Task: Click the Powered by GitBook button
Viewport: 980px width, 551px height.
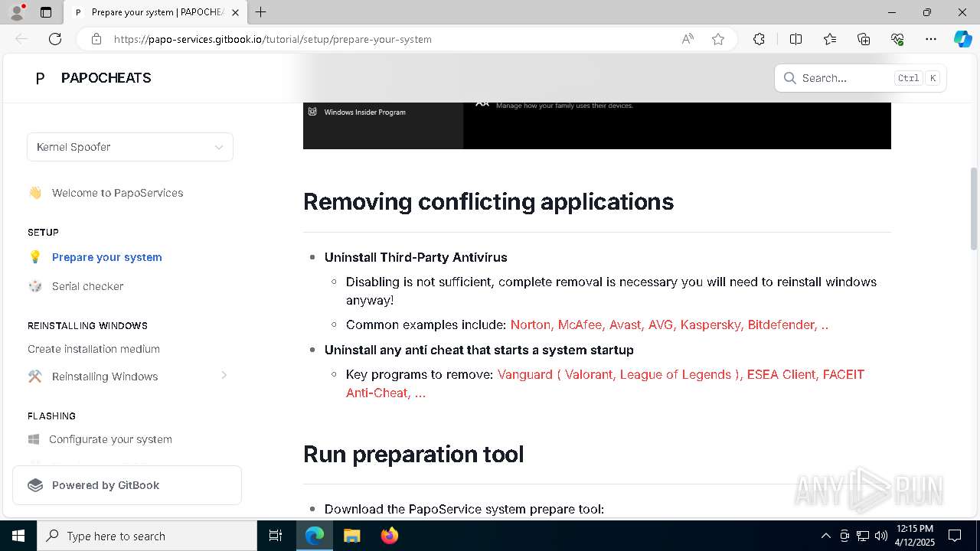Action: tap(127, 485)
